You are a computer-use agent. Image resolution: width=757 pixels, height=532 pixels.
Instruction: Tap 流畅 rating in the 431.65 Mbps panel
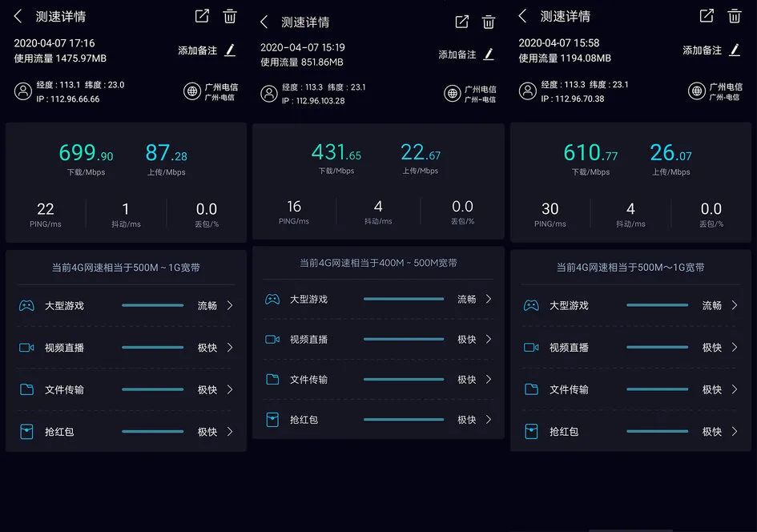467,300
